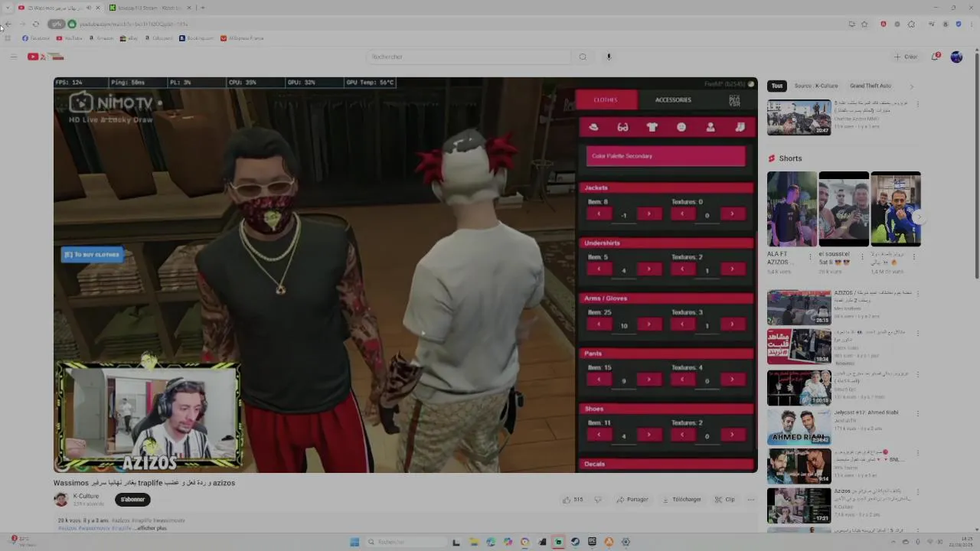Click the Créer button

906,57
